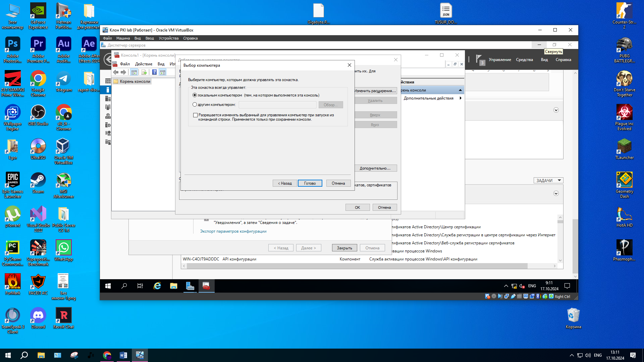Image resolution: width=644 pixels, height=362 pixels.
Task: Open the Средства menu in Server Manager
Action: point(524,60)
